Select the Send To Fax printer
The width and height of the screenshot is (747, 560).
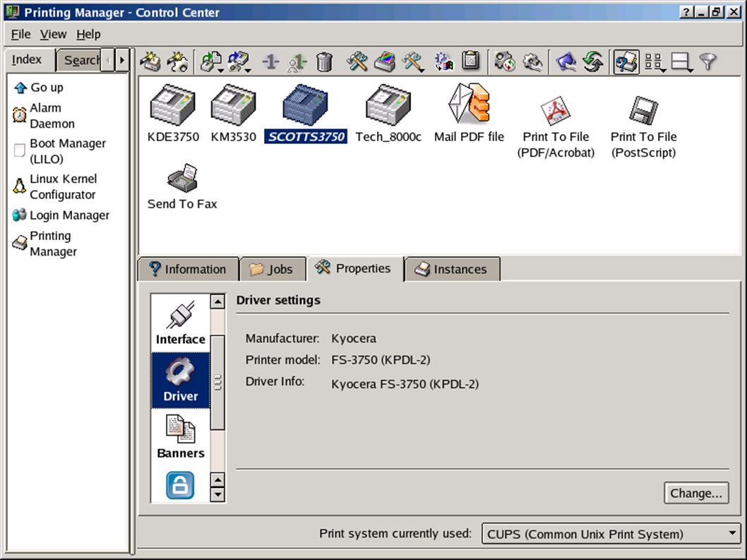(182, 187)
